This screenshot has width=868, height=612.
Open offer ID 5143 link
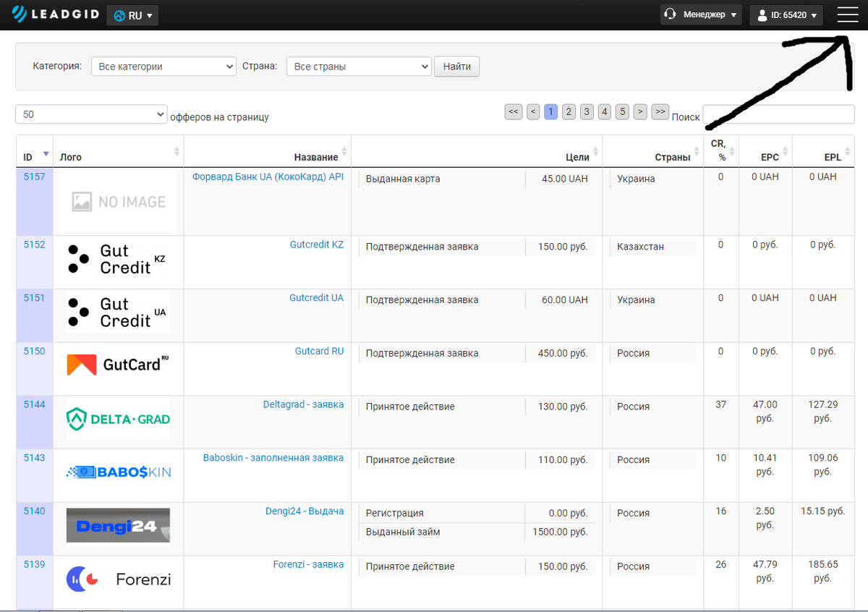[x=34, y=458]
